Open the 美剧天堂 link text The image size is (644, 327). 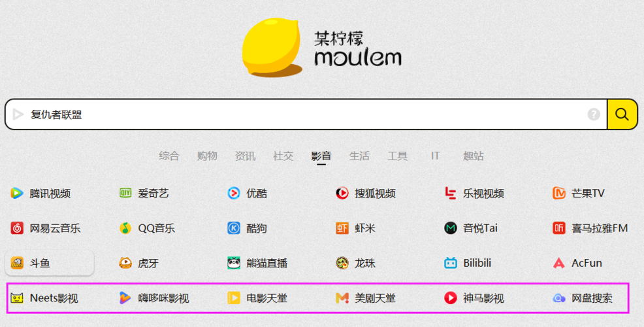pyautogui.click(x=376, y=298)
